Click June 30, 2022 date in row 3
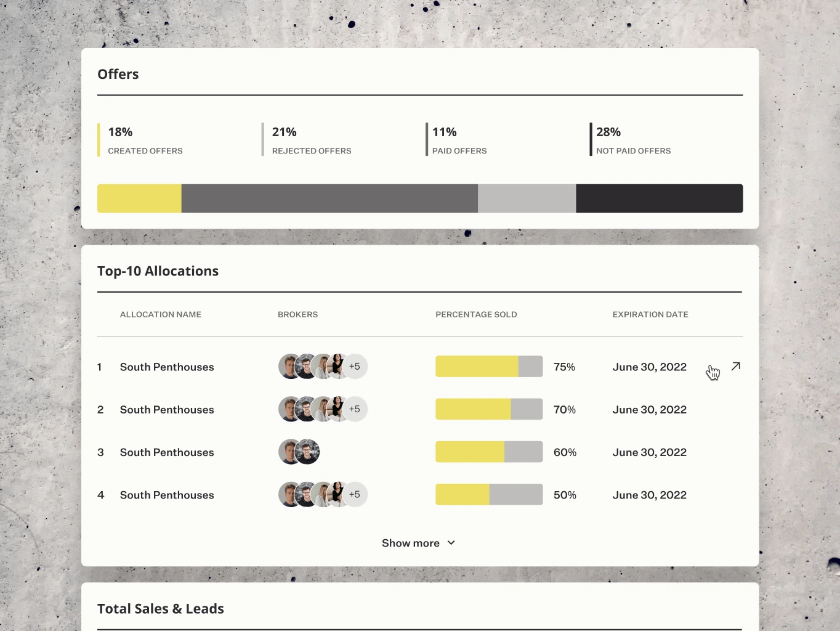 coord(649,452)
